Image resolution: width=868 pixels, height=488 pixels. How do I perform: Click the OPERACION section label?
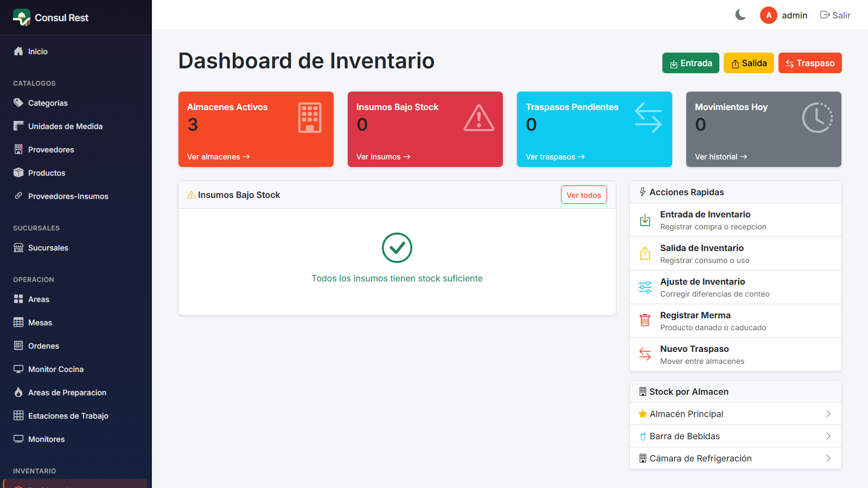[x=34, y=280]
